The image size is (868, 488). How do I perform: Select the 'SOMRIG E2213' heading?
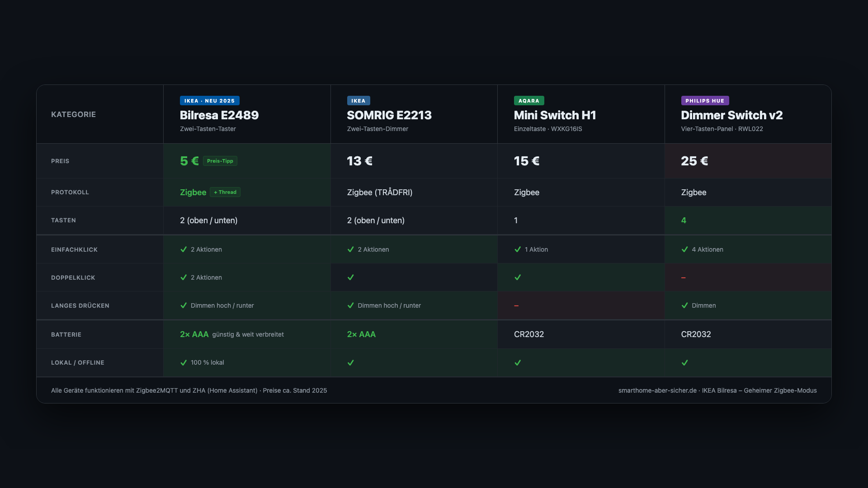coord(389,115)
